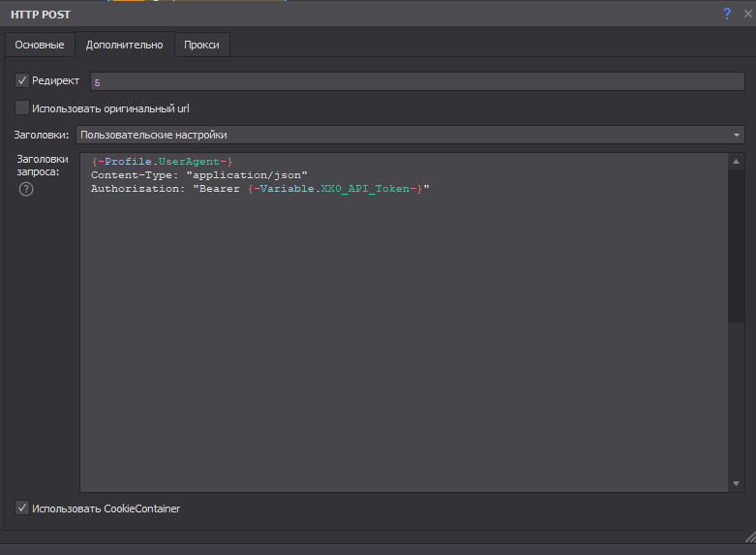Viewport: 756px width, 555px height.
Task: Disable the Редирект checkbox
Action: click(22, 80)
